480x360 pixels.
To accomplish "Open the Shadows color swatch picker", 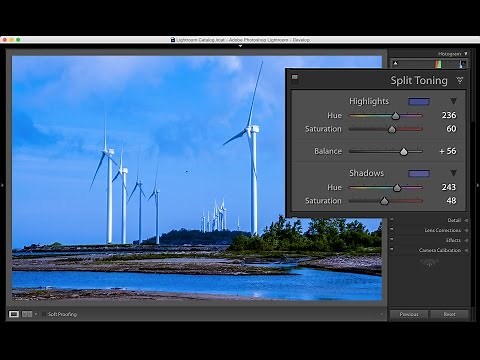I will click(419, 173).
